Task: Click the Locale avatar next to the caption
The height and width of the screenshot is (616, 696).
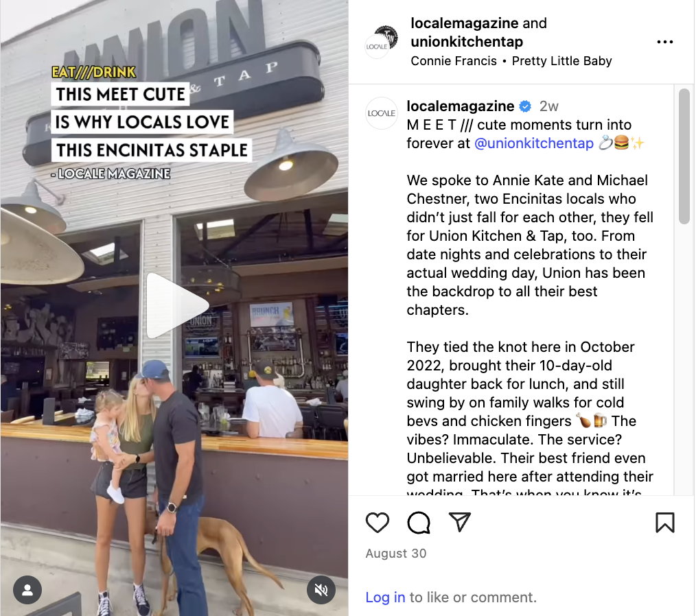Action: [x=382, y=113]
